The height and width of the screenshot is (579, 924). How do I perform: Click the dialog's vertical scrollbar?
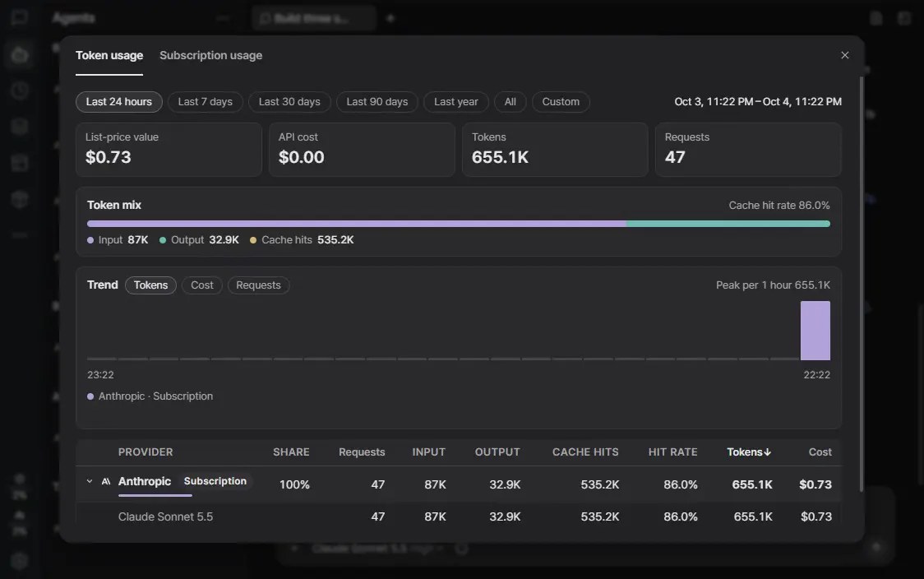coord(861,283)
